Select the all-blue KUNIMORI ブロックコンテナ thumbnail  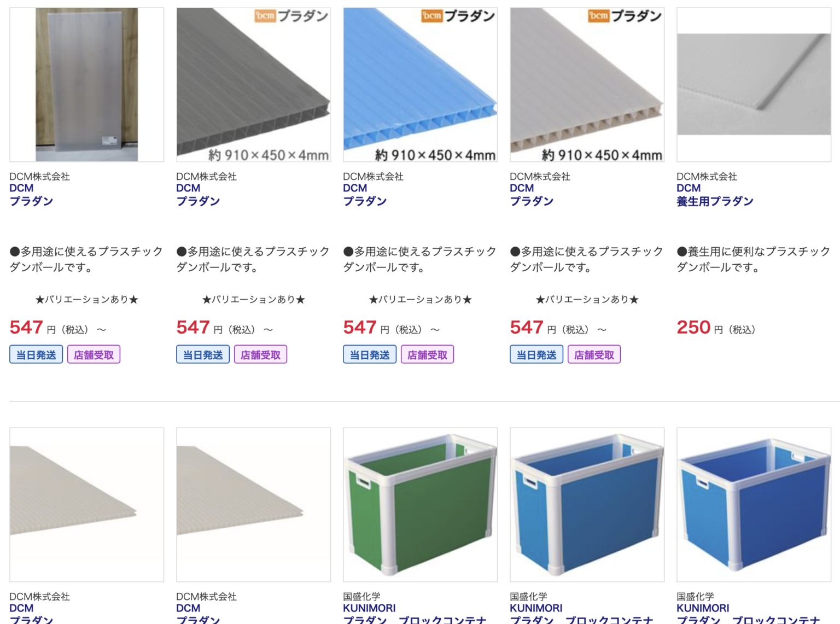tap(754, 504)
